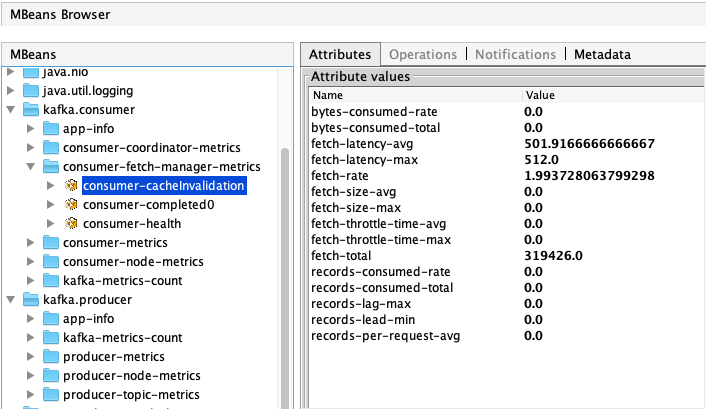Expand the consumer-node-metrics node arrow
Viewport: 706px width, 409px height.
click(31, 261)
